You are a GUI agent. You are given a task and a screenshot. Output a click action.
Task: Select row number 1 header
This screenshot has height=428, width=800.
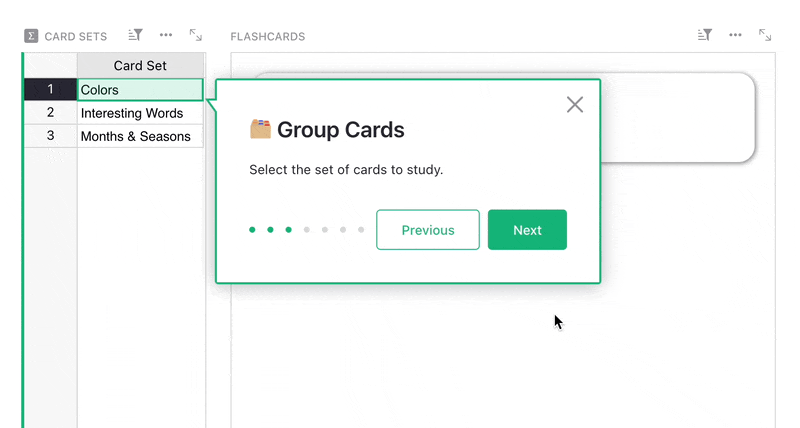[50, 90]
